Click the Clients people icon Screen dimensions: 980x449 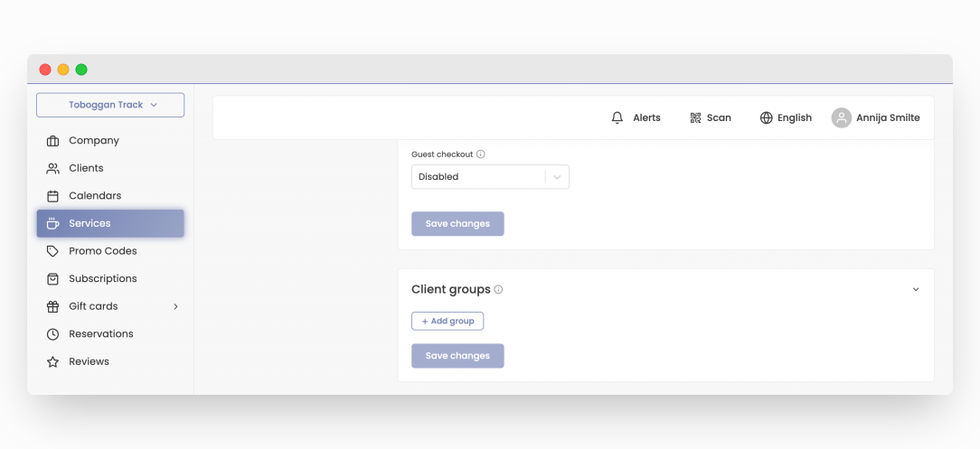click(53, 169)
